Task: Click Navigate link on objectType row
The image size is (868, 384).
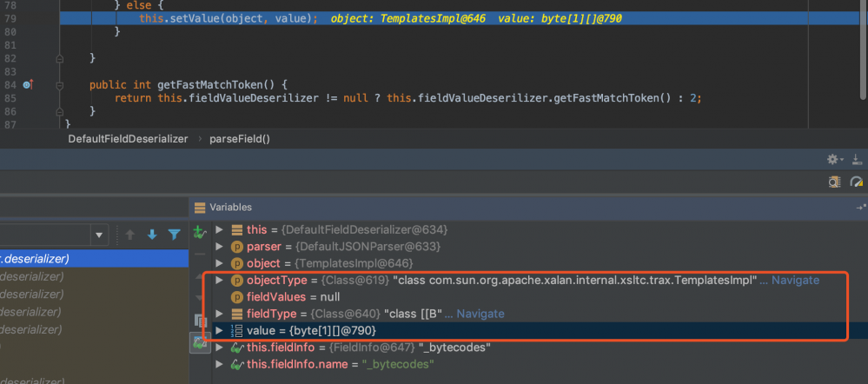Action: 795,281
